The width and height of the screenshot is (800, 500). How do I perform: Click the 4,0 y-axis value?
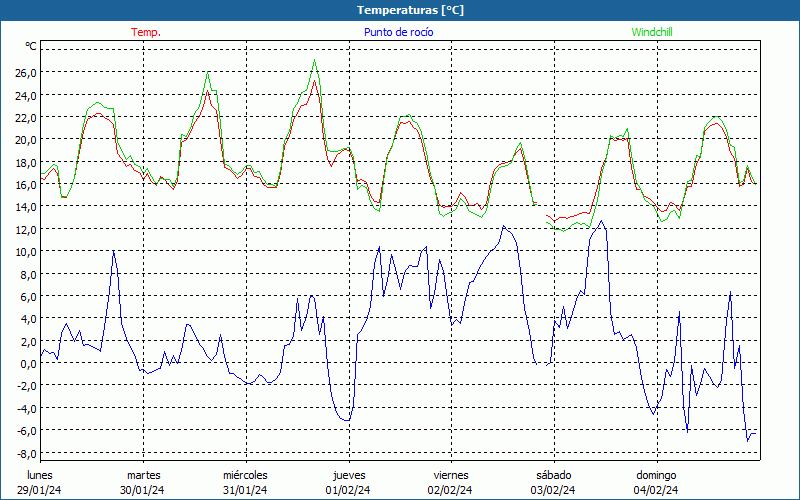click(28, 319)
